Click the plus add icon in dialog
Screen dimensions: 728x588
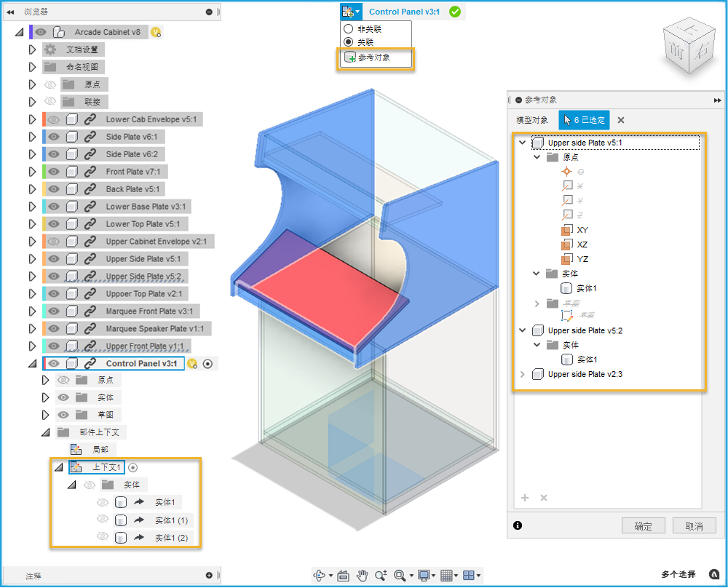coord(525,498)
